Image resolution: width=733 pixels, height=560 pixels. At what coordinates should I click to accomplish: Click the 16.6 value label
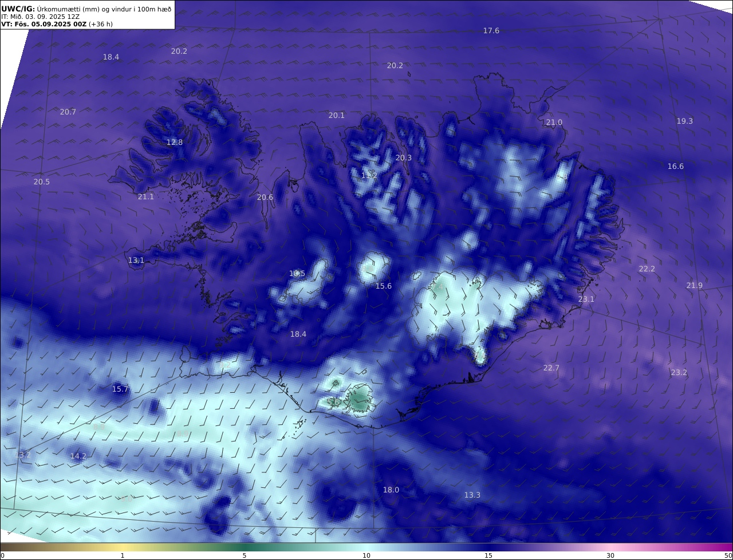pos(676,167)
